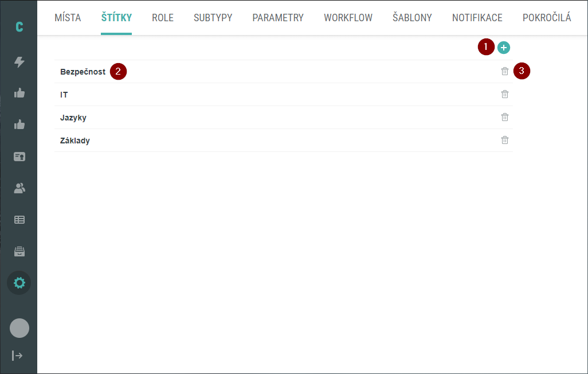This screenshot has height=374, width=588.
Task: Open the lightning bolt sidebar section
Action: click(x=19, y=62)
